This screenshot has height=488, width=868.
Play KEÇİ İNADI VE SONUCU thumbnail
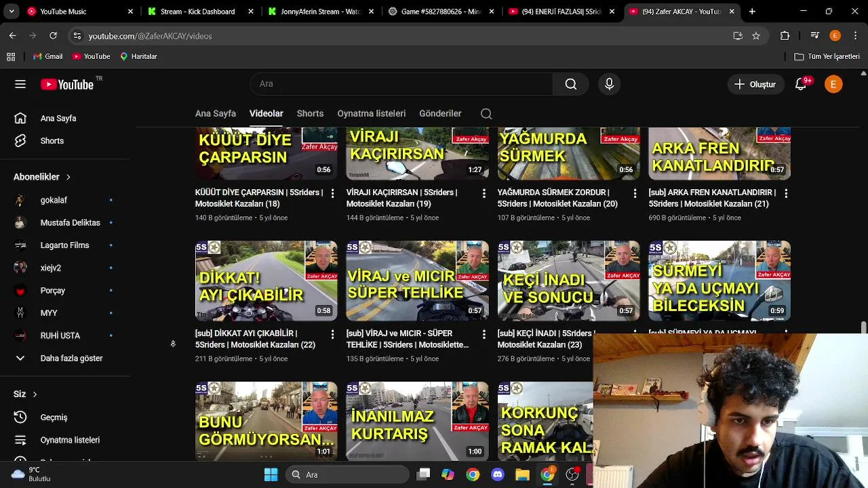click(x=568, y=281)
